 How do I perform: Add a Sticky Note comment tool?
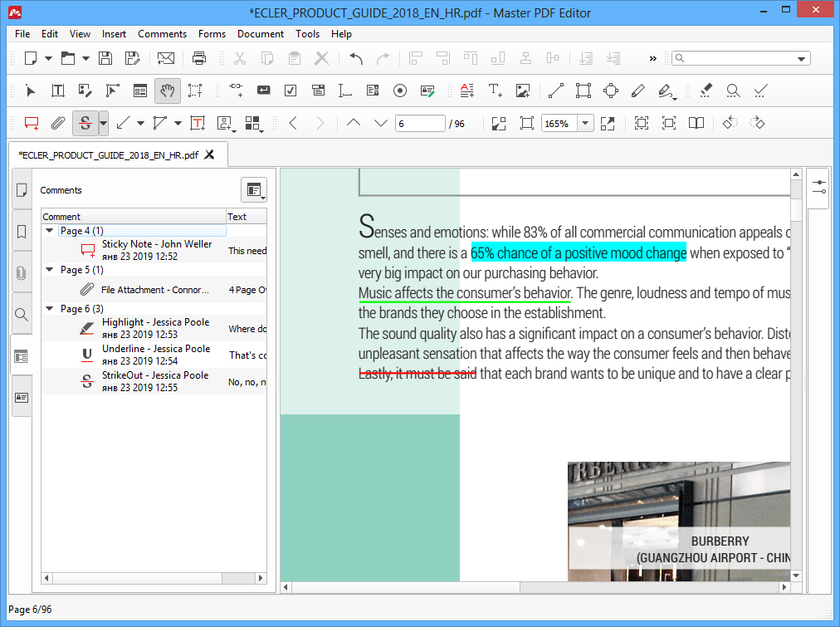(x=32, y=123)
